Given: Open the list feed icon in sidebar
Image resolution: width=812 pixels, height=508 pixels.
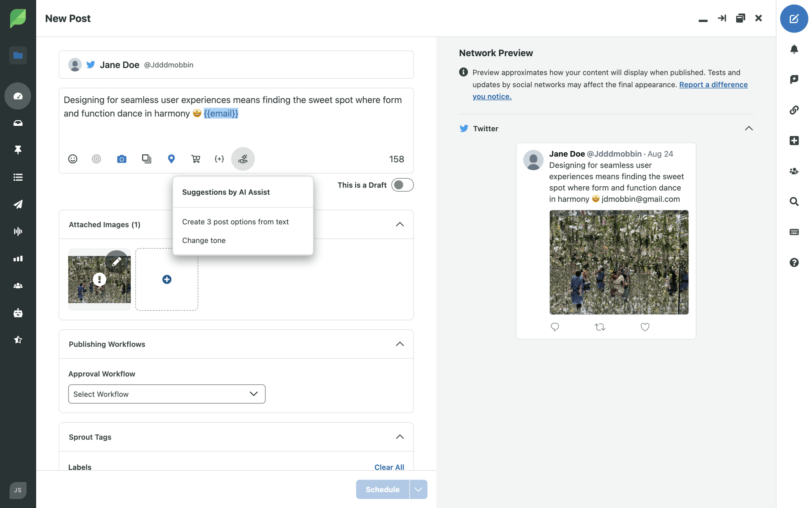Looking at the screenshot, I should (18, 177).
